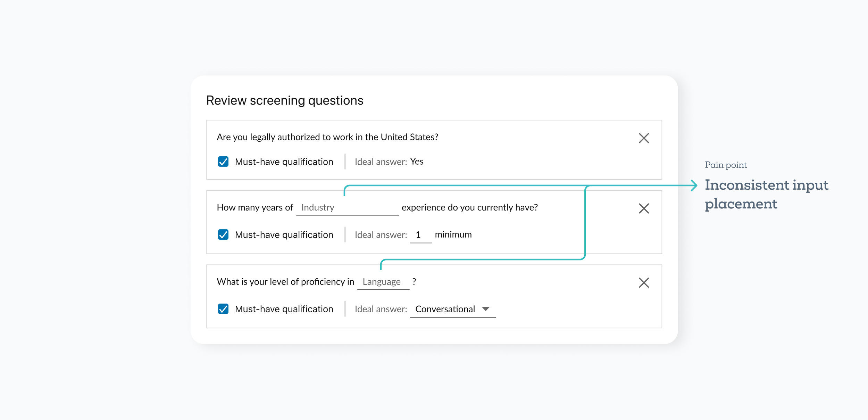The width and height of the screenshot is (868, 420).
Task: Click the Review screening questions heading
Action: 284,100
